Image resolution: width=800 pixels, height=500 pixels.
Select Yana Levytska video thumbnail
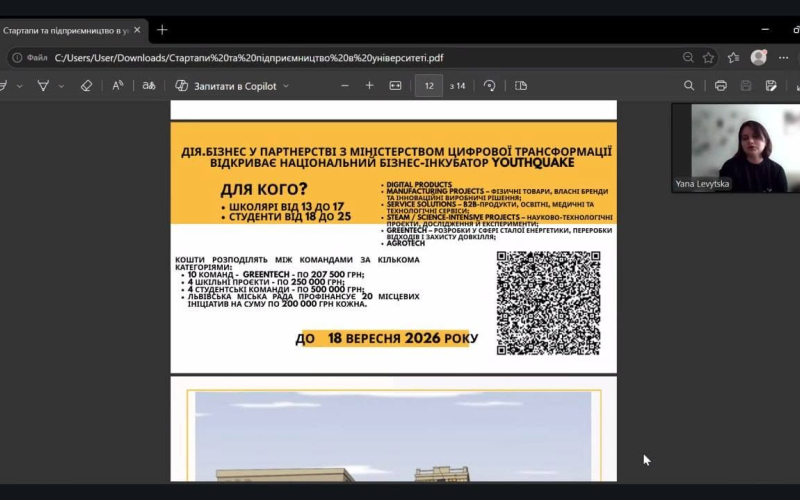[736, 148]
